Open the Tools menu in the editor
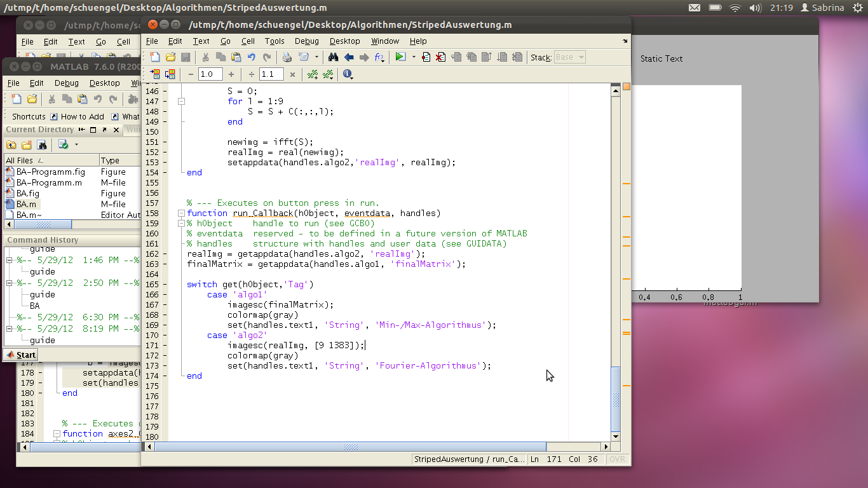Screen dimensions: 868x488 click(275, 41)
